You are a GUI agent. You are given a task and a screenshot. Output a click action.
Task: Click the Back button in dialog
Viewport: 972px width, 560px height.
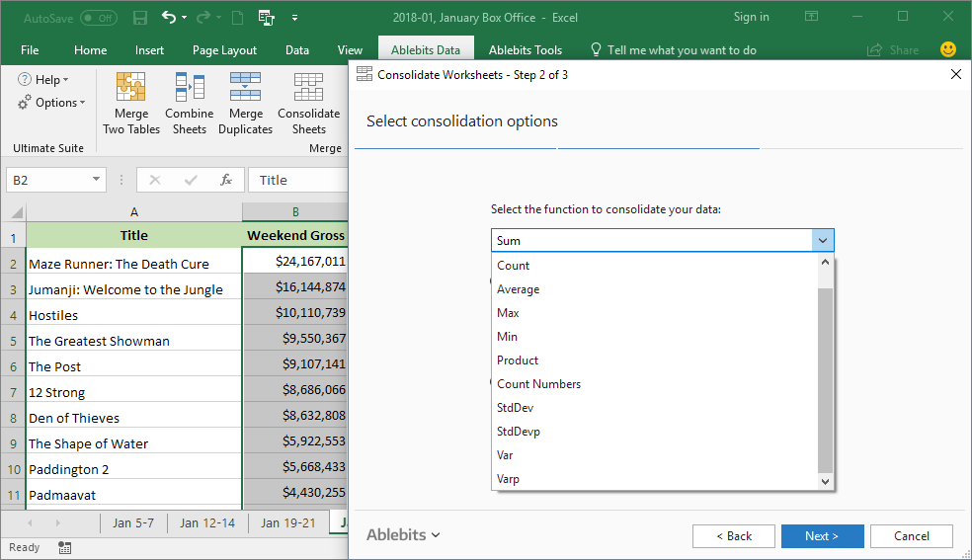[x=733, y=536]
